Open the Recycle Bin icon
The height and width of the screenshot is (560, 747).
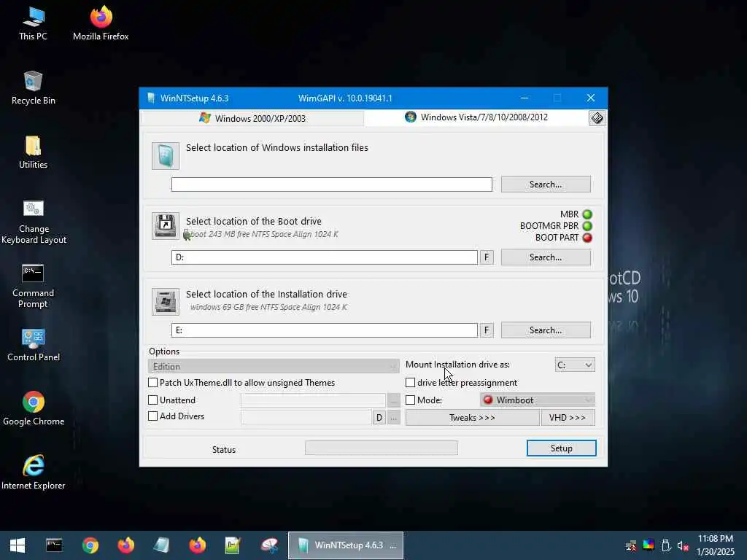pos(33,88)
